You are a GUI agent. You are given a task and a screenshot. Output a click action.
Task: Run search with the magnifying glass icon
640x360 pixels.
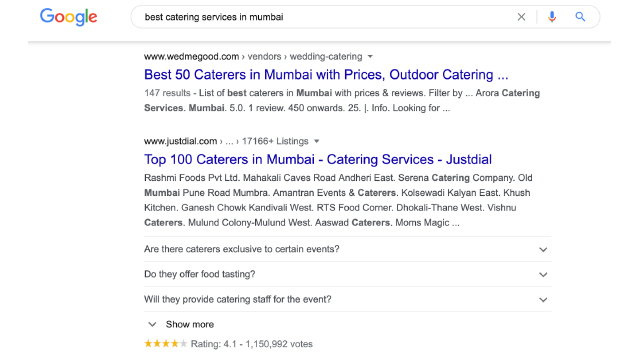coord(580,17)
